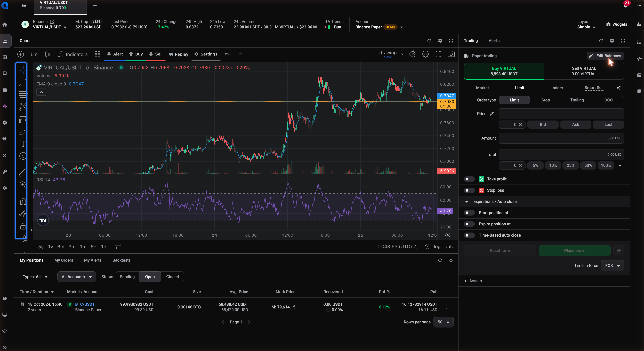Click the Reset form button
644x351 pixels.
(500, 251)
